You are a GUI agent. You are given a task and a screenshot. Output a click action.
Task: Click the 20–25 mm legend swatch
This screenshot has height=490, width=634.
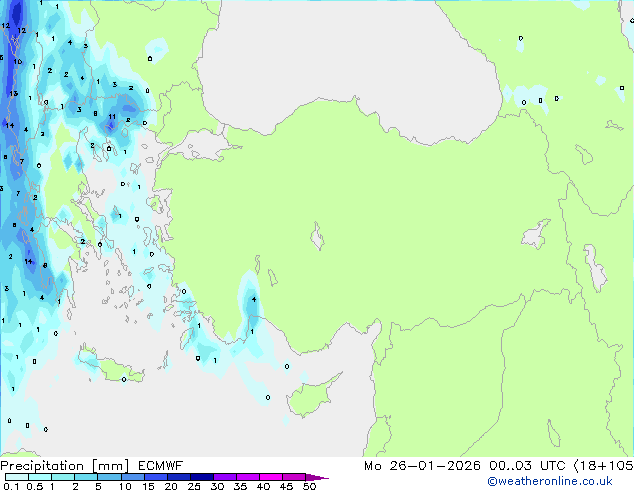pyautogui.click(x=178, y=477)
